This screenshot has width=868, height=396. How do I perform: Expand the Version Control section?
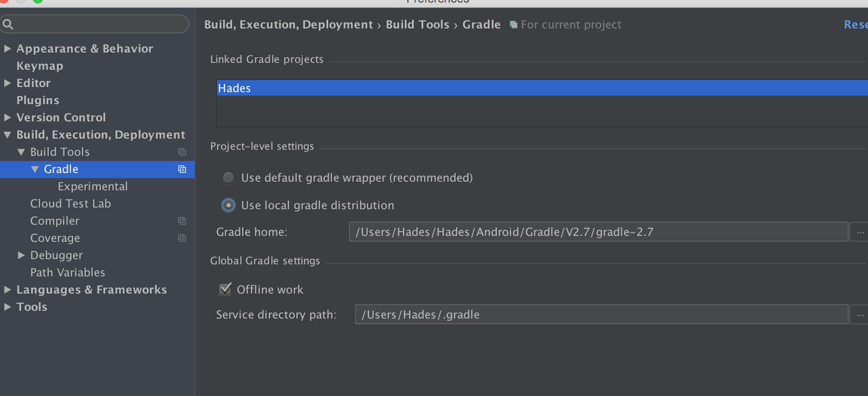(8, 117)
